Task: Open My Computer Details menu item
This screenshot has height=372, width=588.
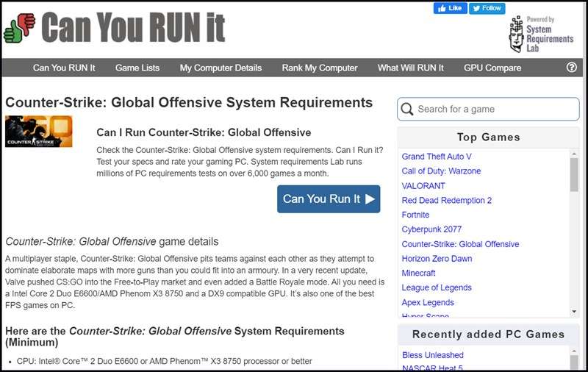Action: click(x=220, y=68)
